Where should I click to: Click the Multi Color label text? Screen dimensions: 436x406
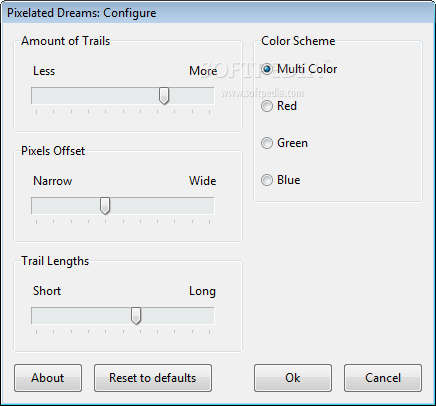(x=307, y=69)
